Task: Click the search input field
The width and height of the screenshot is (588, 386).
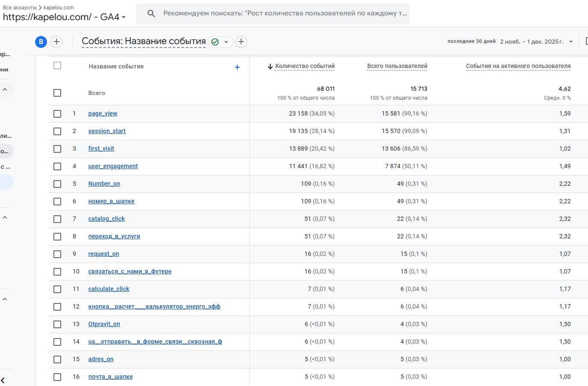Action: tap(284, 14)
